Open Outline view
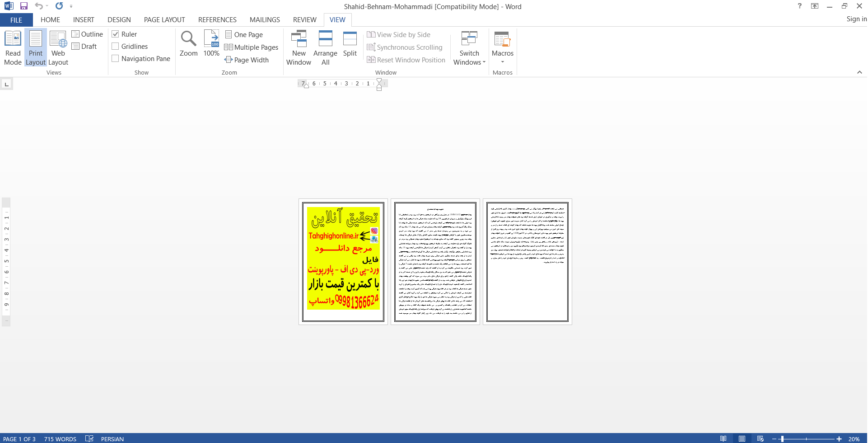The image size is (868, 443). (x=87, y=34)
